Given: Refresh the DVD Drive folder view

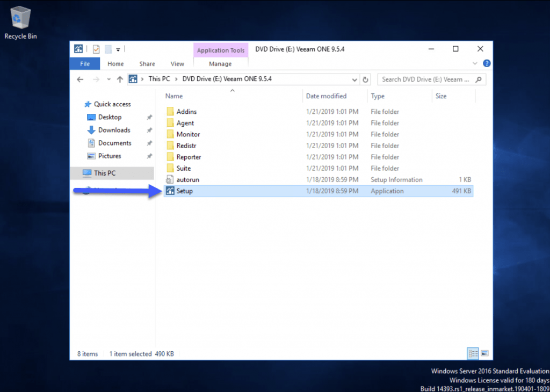Looking at the screenshot, I should pyautogui.click(x=365, y=79).
